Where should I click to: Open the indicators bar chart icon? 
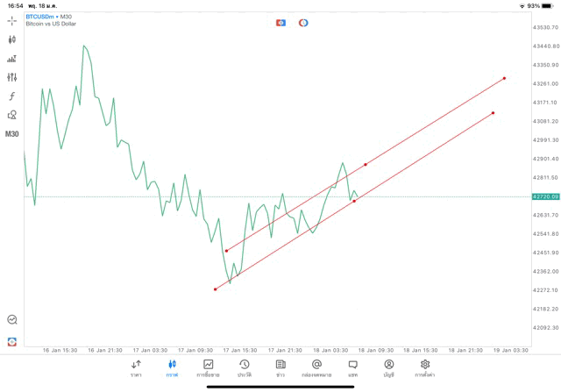click(x=12, y=59)
